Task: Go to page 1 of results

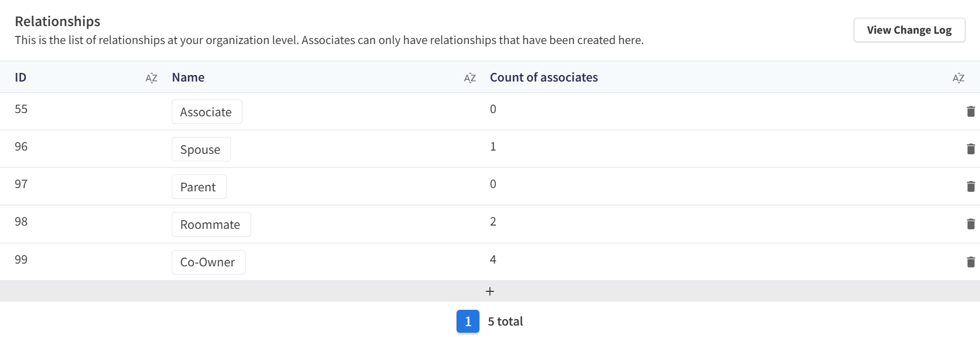Action: (467, 321)
